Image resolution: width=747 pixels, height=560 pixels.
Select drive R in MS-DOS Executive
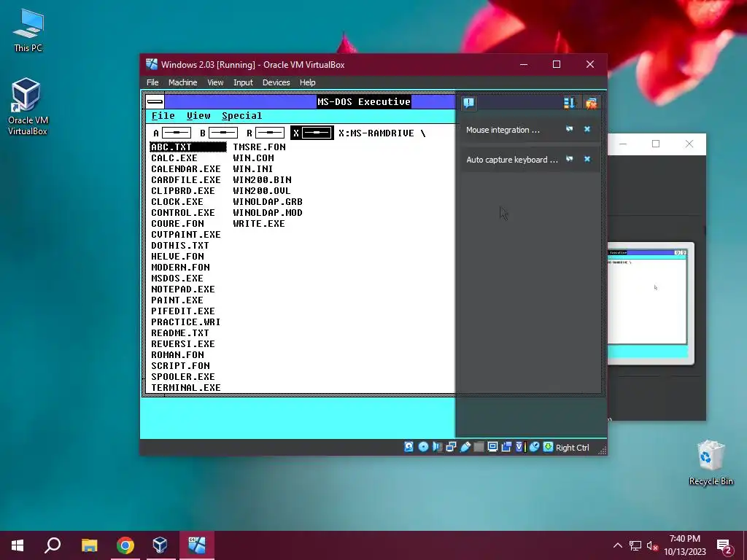click(x=266, y=133)
